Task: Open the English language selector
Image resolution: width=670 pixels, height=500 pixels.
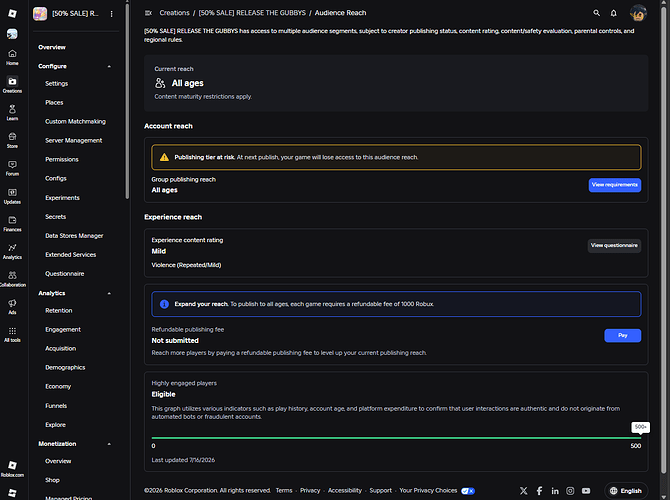Action: pyautogui.click(x=626, y=491)
